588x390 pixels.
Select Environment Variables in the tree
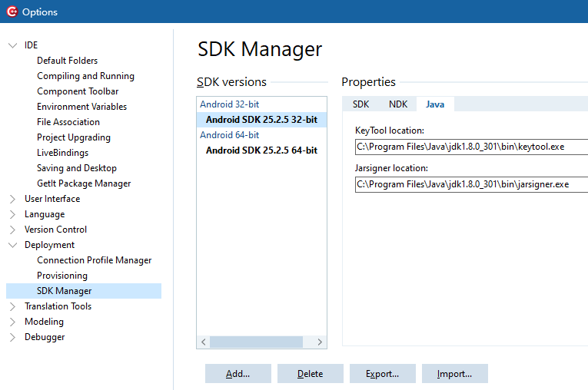click(x=81, y=107)
